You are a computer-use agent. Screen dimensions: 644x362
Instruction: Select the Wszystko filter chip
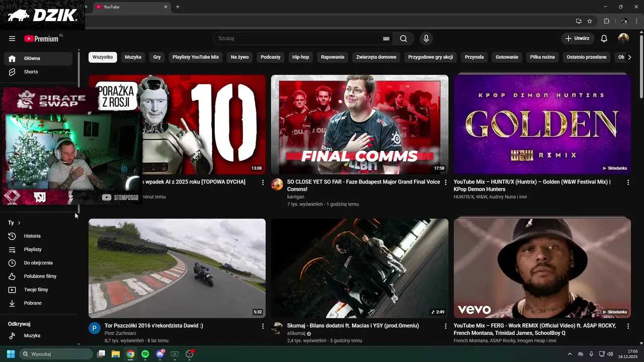coord(103,57)
